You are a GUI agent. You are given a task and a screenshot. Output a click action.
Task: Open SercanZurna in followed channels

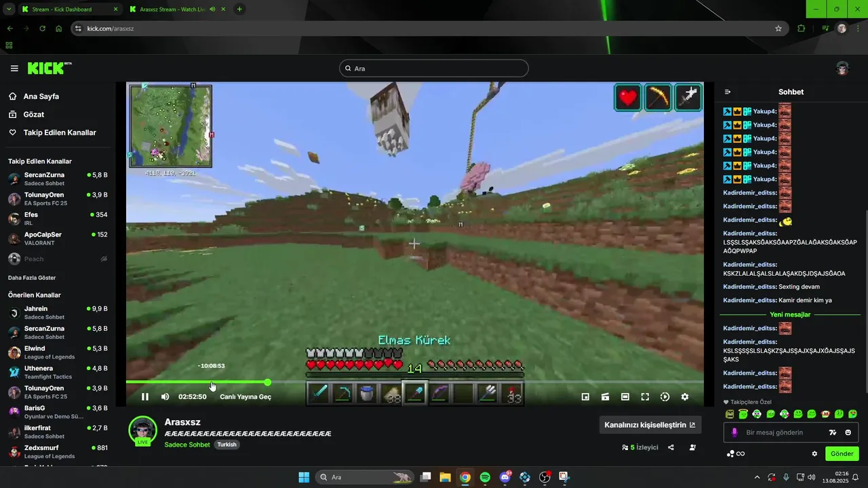pyautogui.click(x=58, y=179)
